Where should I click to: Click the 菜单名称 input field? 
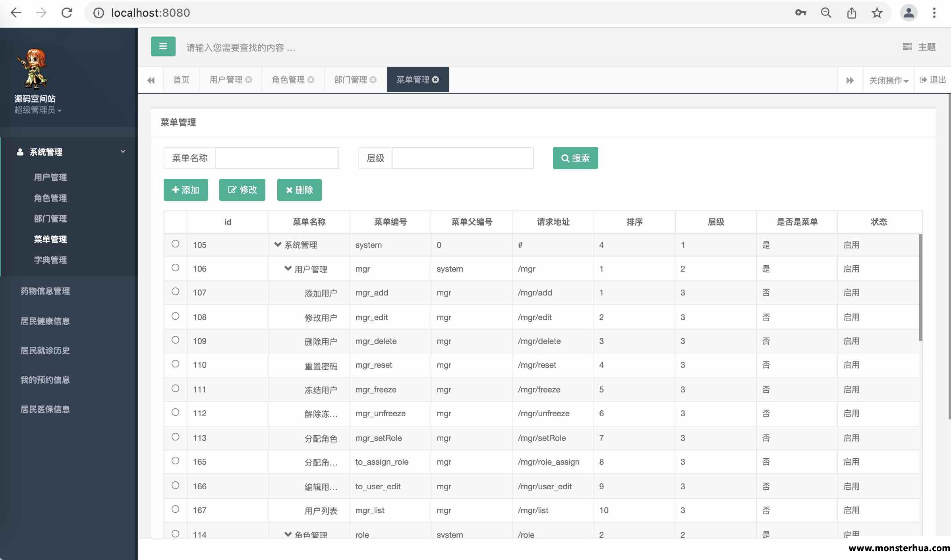pyautogui.click(x=277, y=158)
